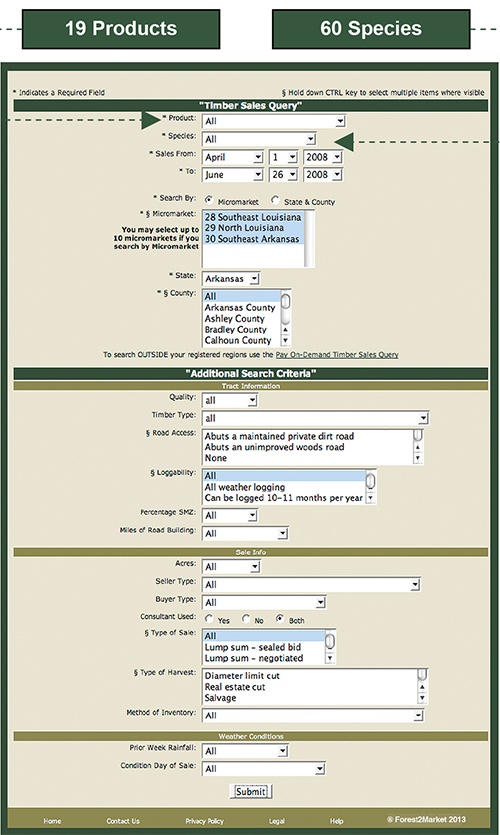Open the Percentage SMZ dropdown

coord(229,515)
